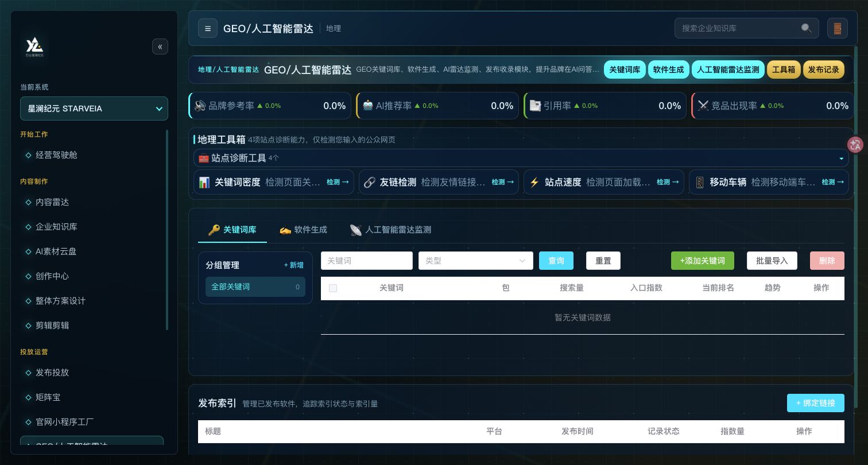Toggle the select-all checkbox in keyword table
The image size is (868, 465).
coord(333,288)
